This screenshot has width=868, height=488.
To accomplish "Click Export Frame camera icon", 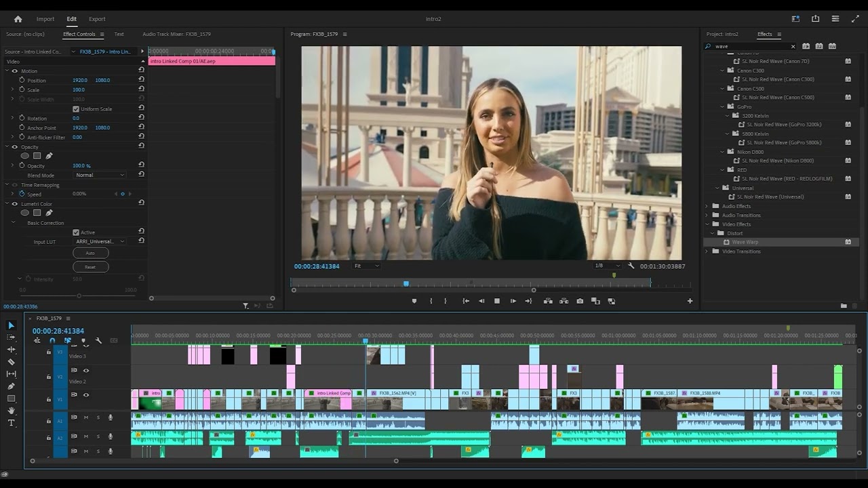I will coord(580,301).
